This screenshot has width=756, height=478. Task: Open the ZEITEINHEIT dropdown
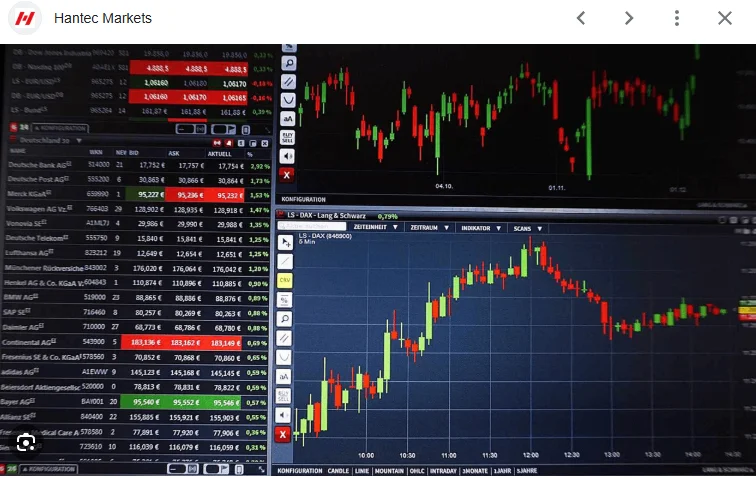click(x=376, y=227)
